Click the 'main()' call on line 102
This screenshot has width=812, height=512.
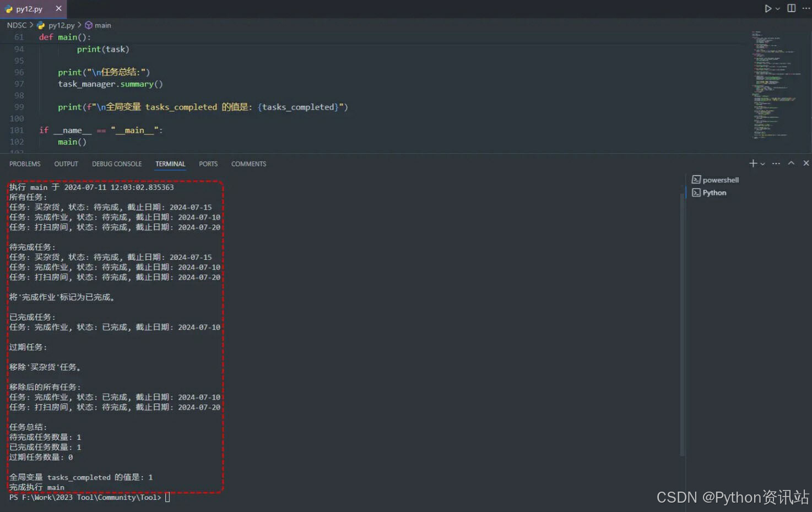[72, 142]
